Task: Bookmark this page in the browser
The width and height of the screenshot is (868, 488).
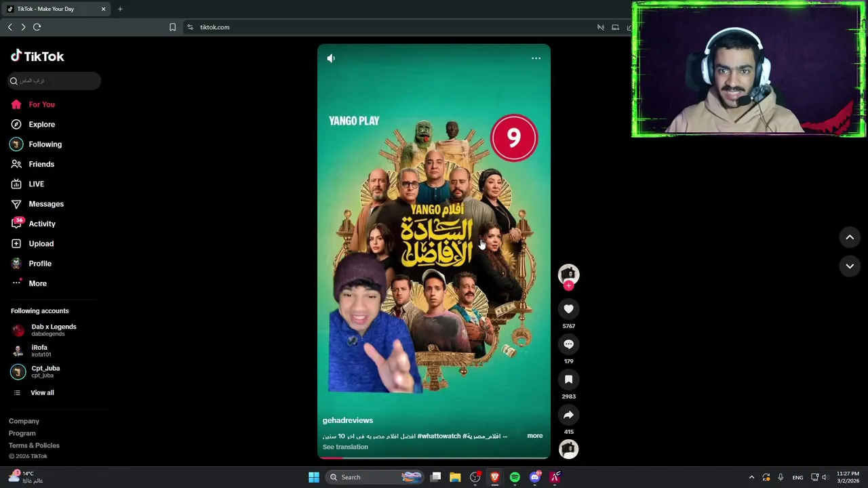Action: (172, 27)
